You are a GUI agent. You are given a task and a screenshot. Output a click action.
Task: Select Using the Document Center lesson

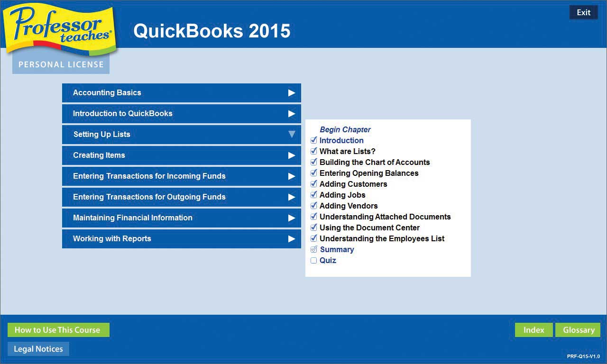tap(369, 227)
